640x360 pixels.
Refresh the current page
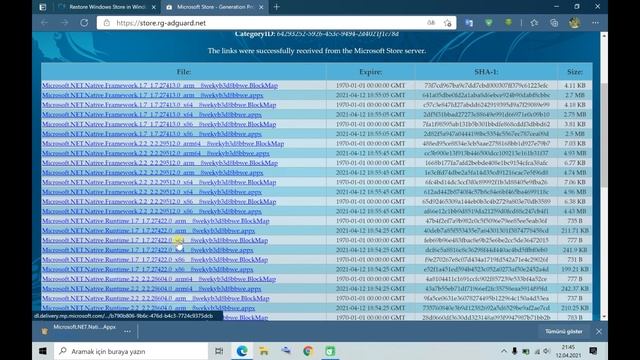(84, 23)
